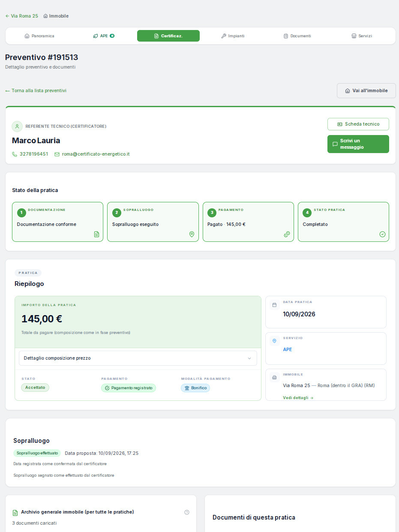Click the 145,00 € importo amount

42,319
